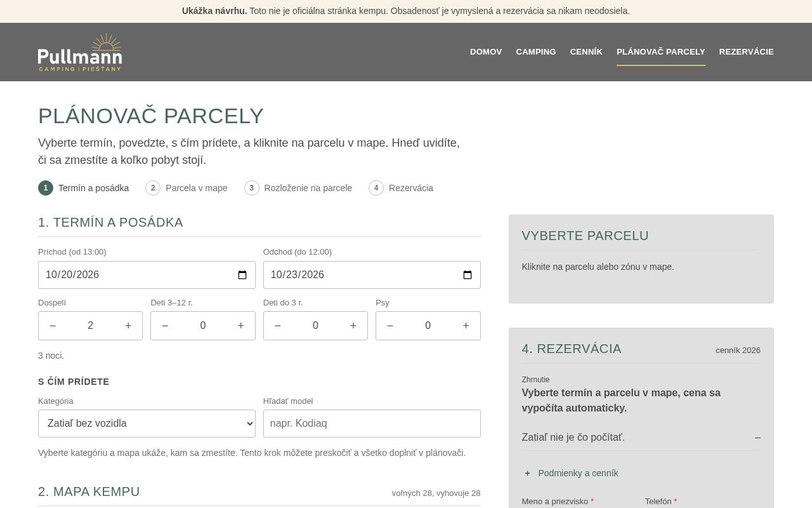This screenshot has width=812, height=508.
Task: Jump to step 4 Rezervácia
Action: pyautogui.click(x=401, y=188)
